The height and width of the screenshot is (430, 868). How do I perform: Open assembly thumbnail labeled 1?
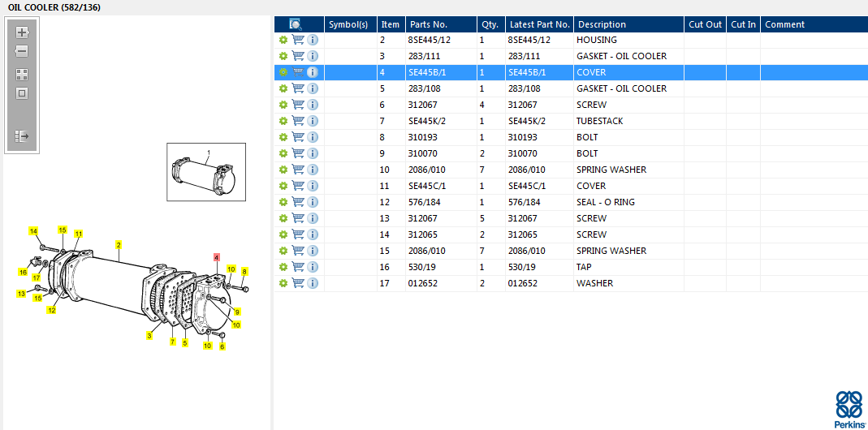point(206,172)
